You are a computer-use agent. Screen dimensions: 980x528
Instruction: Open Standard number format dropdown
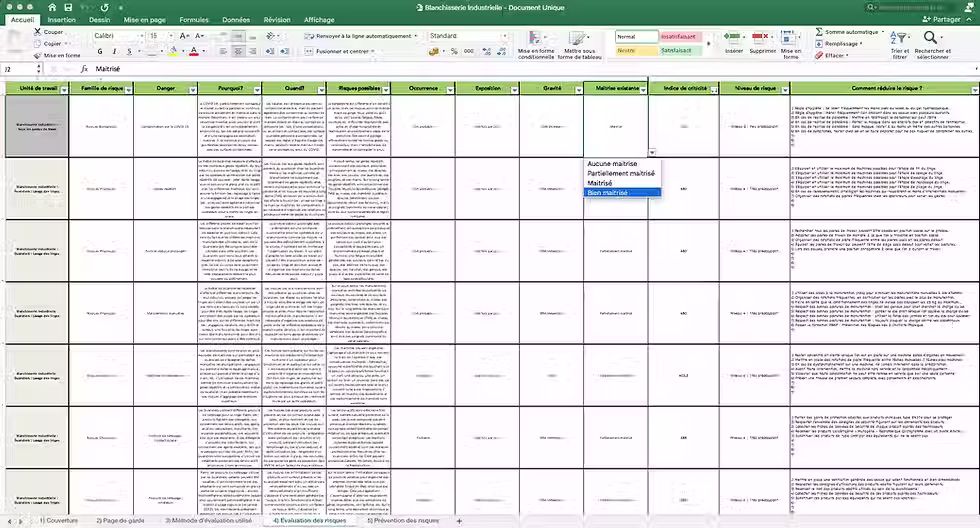click(x=504, y=36)
